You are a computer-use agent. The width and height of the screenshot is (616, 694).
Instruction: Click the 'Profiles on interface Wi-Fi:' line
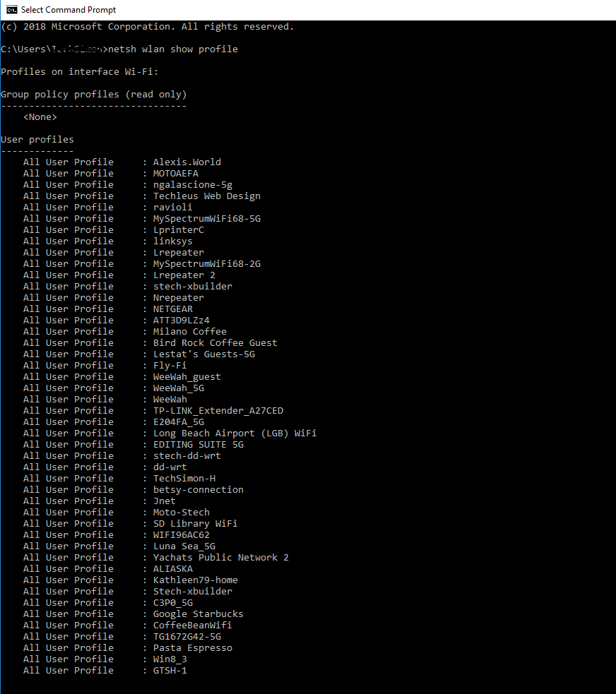pyautogui.click(x=80, y=72)
